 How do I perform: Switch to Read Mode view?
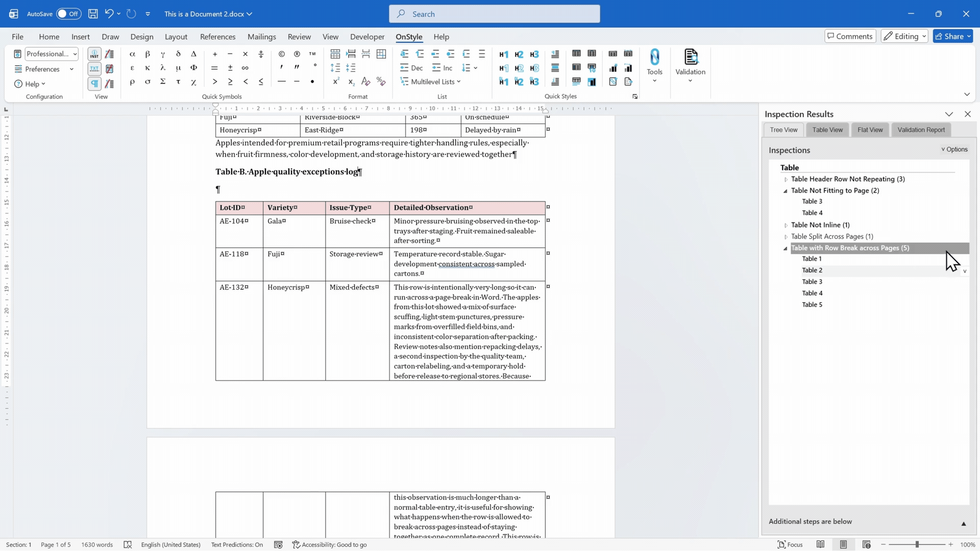(820, 544)
